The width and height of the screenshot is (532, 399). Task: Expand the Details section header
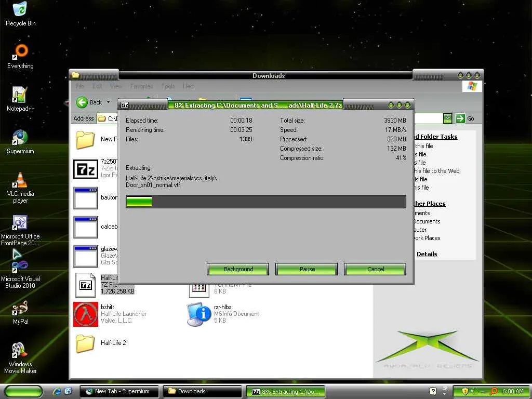click(x=427, y=254)
